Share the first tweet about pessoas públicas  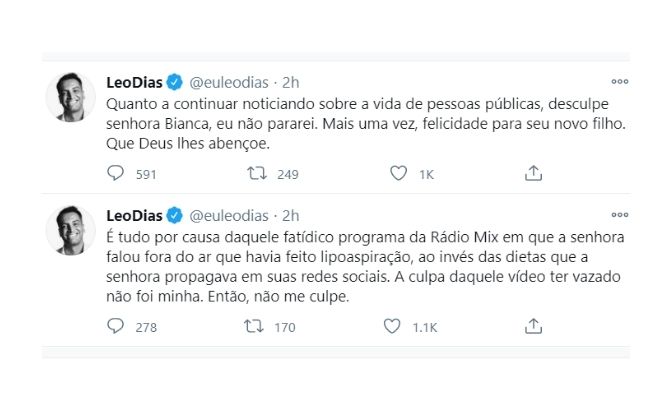coord(534,173)
